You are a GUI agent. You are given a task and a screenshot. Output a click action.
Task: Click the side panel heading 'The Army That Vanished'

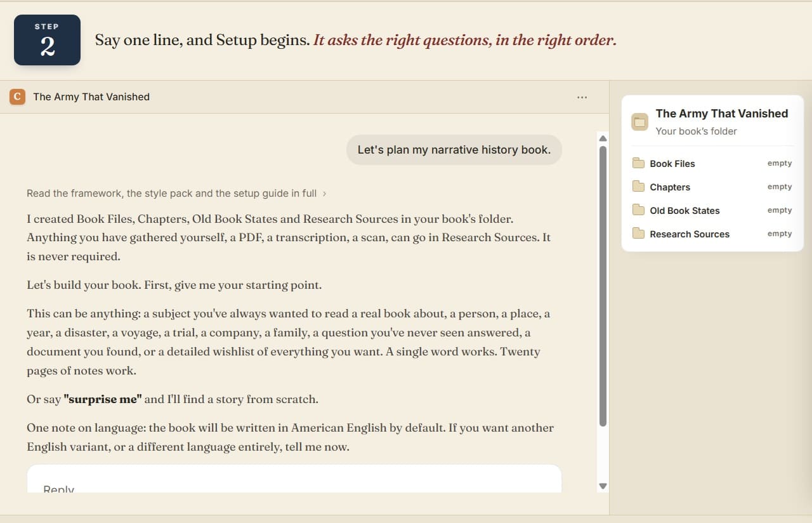pos(722,114)
